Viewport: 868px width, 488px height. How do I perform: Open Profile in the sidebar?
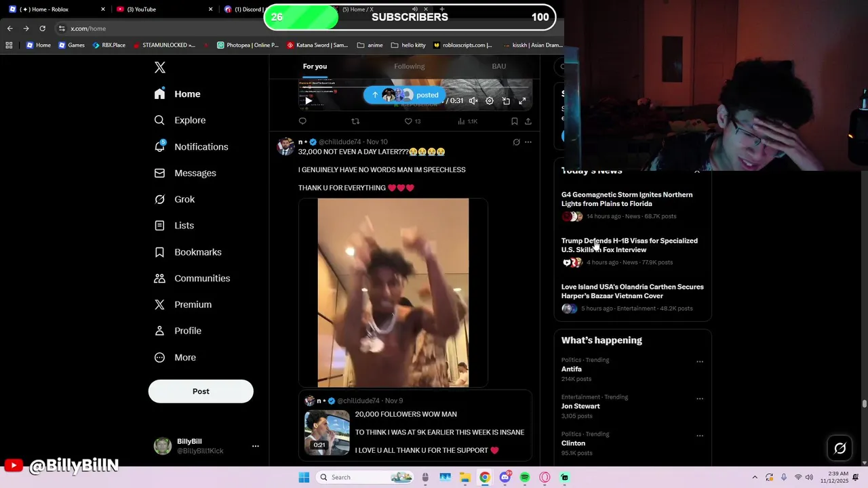(178, 331)
